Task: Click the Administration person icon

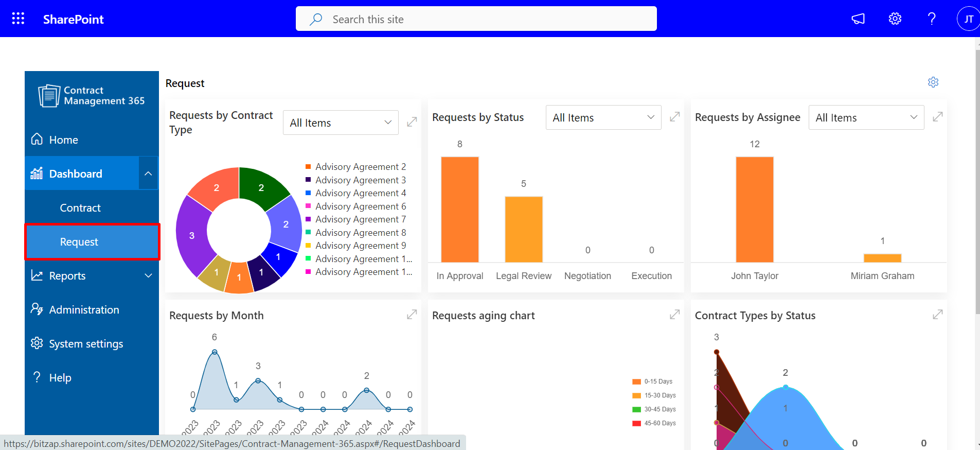Action: pos(37,309)
